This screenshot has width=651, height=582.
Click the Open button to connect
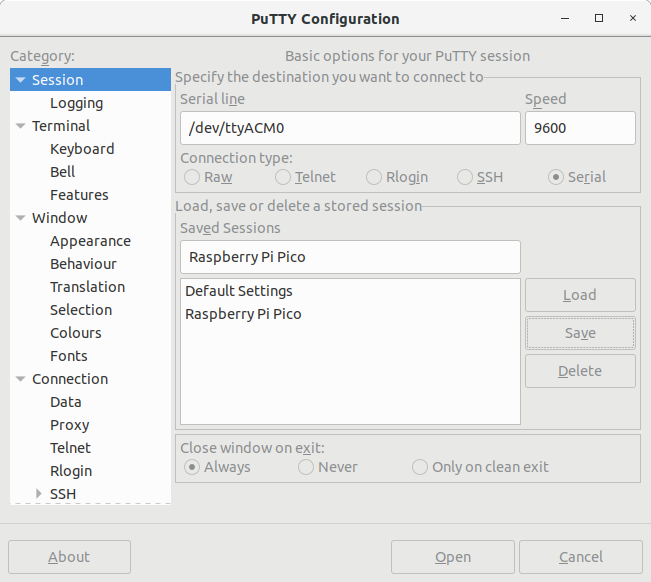click(453, 557)
